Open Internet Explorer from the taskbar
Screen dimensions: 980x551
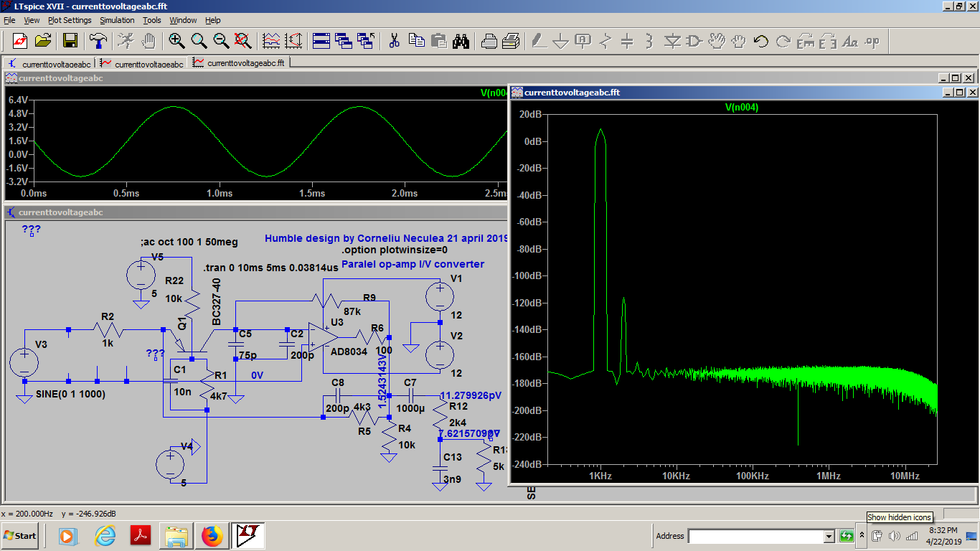(x=105, y=535)
